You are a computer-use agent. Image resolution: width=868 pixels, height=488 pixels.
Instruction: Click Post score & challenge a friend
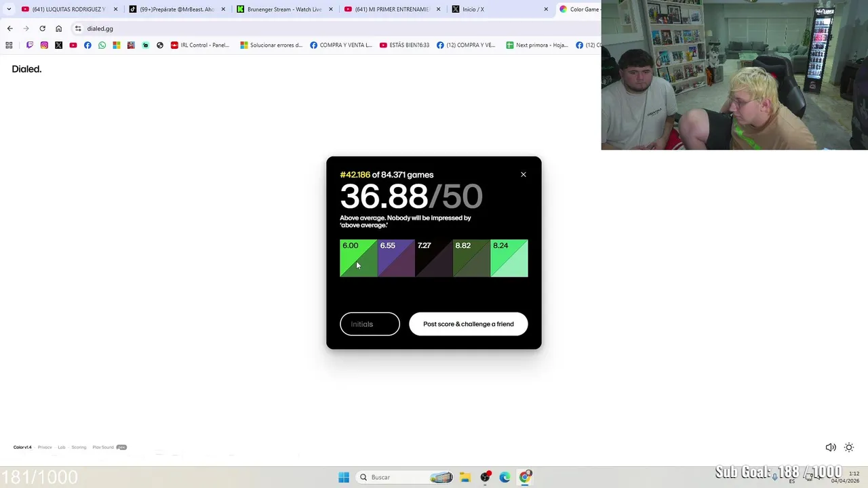pos(469,324)
